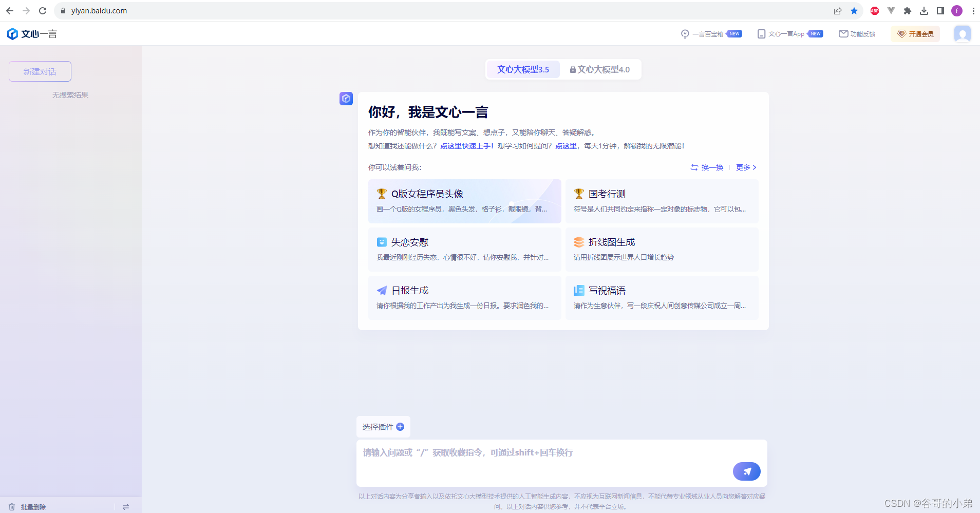The image size is (980, 513).
Task: Choose the Q版女程序员头像 prompt card
Action: (464, 201)
